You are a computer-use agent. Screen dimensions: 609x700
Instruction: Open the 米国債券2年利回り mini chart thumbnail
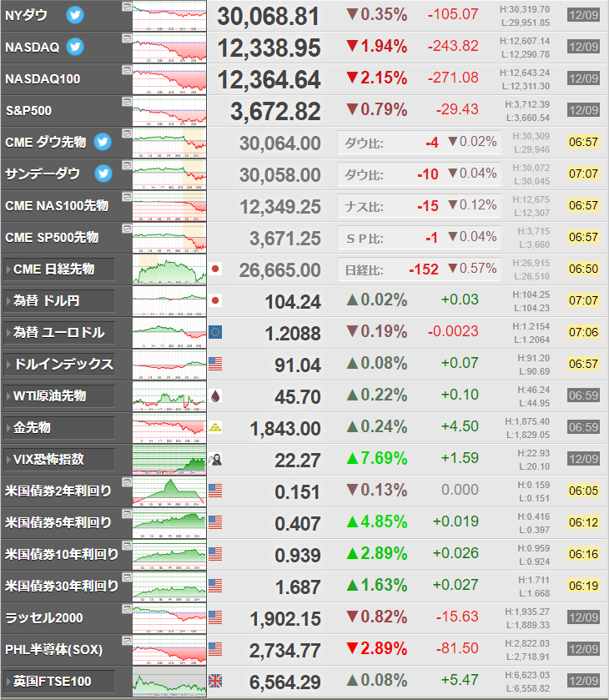coord(169,491)
